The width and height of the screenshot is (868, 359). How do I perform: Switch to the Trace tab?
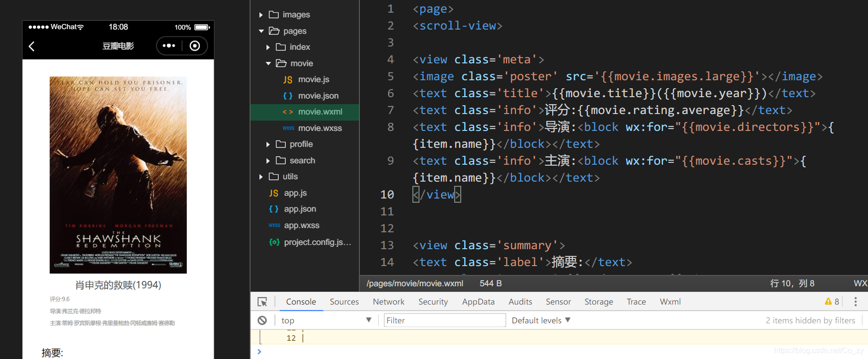click(636, 302)
